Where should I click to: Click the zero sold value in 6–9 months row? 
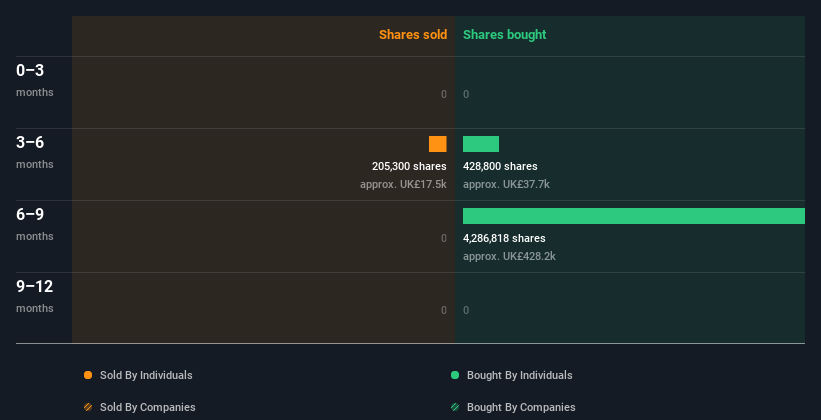[444, 238]
